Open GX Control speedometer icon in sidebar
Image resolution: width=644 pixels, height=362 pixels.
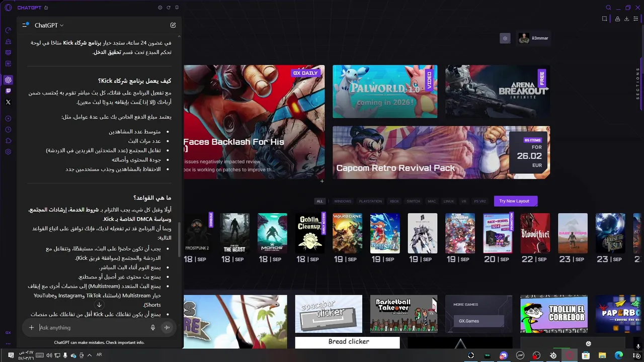click(x=8, y=30)
